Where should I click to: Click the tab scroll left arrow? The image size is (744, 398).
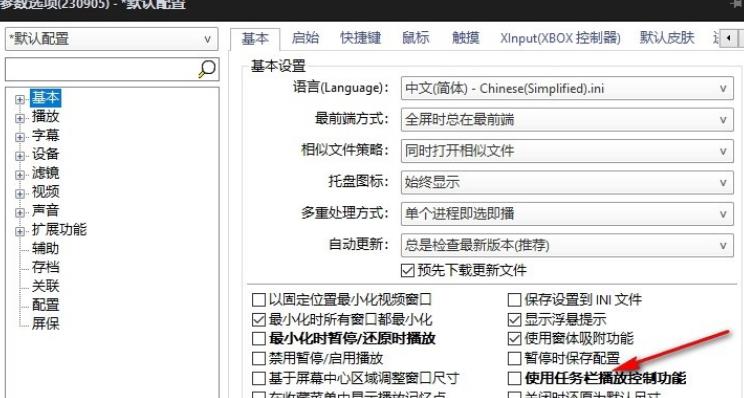728,38
